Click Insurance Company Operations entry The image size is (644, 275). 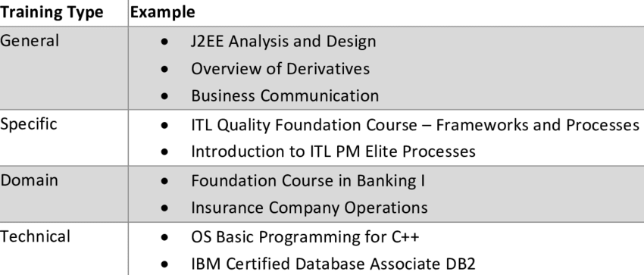(310, 208)
